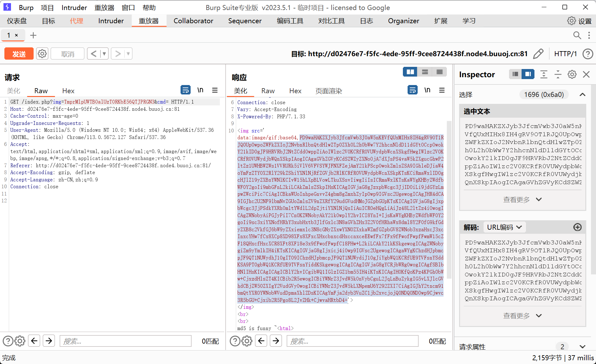Focus the response search field
The image size is (596, 364).
[353, 341]
